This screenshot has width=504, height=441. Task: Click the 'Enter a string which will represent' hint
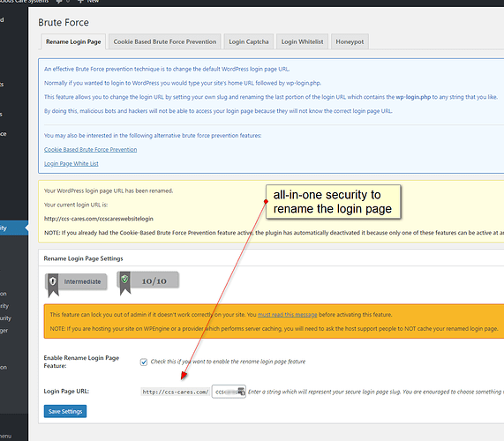point(376,392)
